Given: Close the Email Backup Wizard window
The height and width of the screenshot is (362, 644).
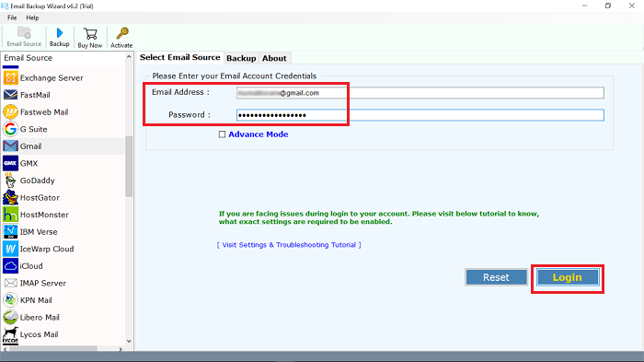Looking at the screenshot, I should click(632, 6).
